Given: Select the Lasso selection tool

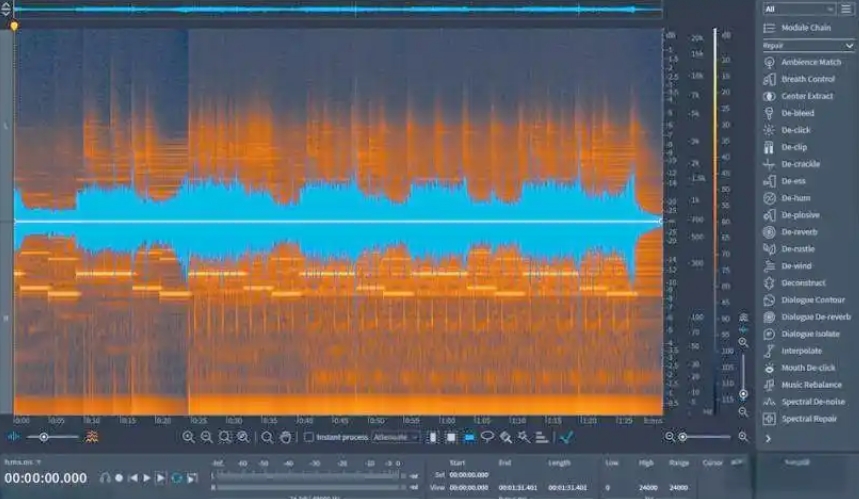Looking at the screenshot, I should click(487, 437).
